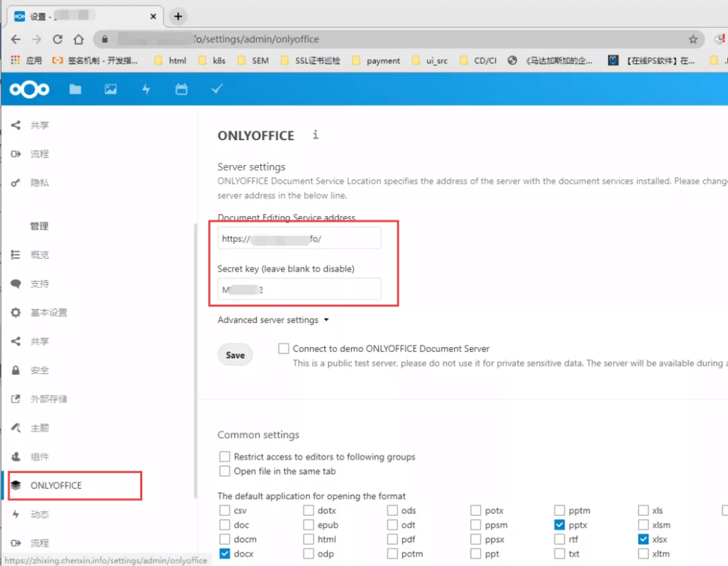Check the ods format checkbox

[392, 511]
